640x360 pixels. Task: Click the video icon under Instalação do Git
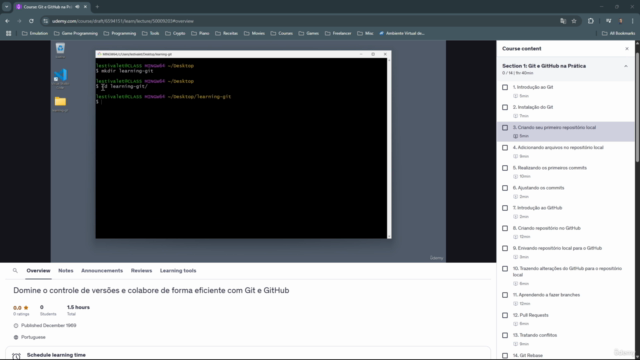click(x=516, y=116)
